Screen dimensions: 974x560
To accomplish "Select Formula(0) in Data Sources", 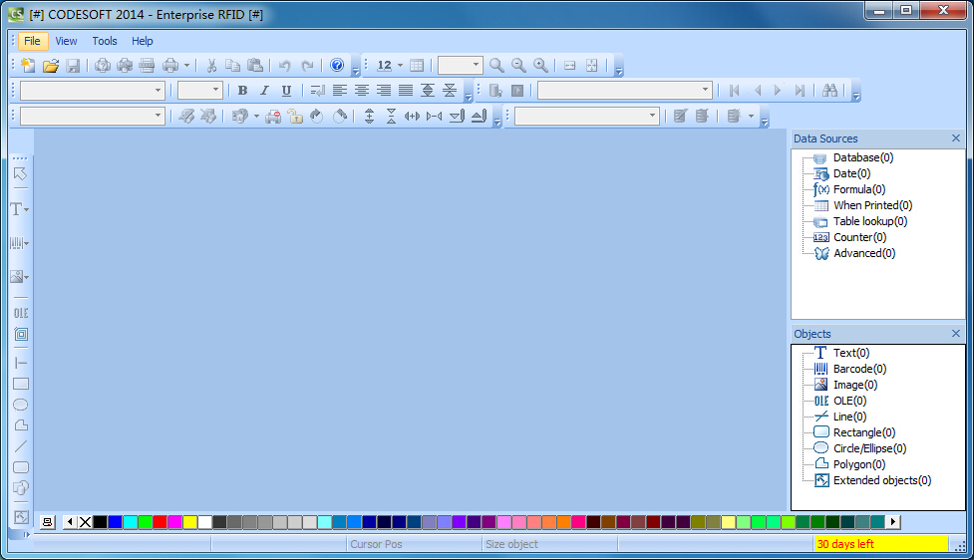I will (x=859, y=189).
